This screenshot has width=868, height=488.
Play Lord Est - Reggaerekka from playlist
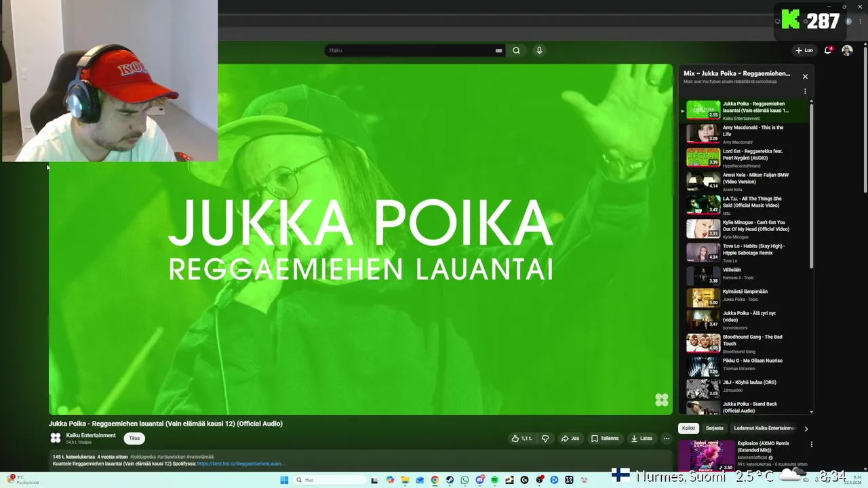click(746, 158)
